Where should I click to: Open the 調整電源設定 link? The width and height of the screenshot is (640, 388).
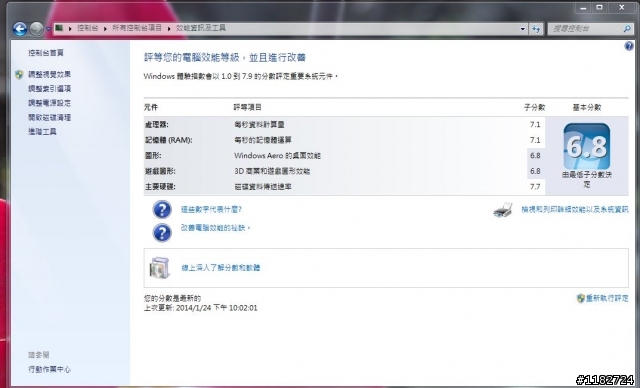(49, 103)
